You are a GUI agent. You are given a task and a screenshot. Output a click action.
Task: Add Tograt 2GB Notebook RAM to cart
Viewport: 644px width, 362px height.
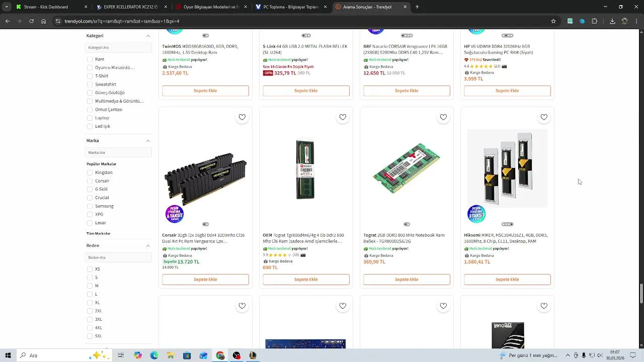pyautogui.click(x=407, y=280)
